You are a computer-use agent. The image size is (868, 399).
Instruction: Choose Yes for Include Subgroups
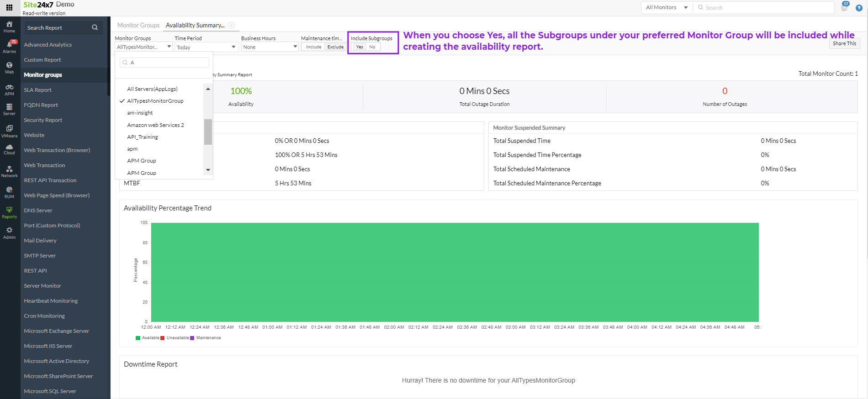[x=360, y=47]
